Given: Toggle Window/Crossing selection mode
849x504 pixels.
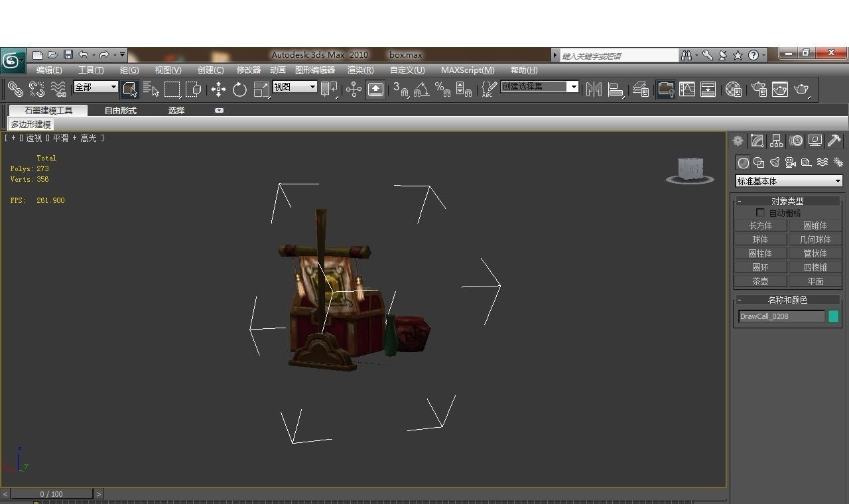Looking at the screenshot, I should [x=194, y=89].
